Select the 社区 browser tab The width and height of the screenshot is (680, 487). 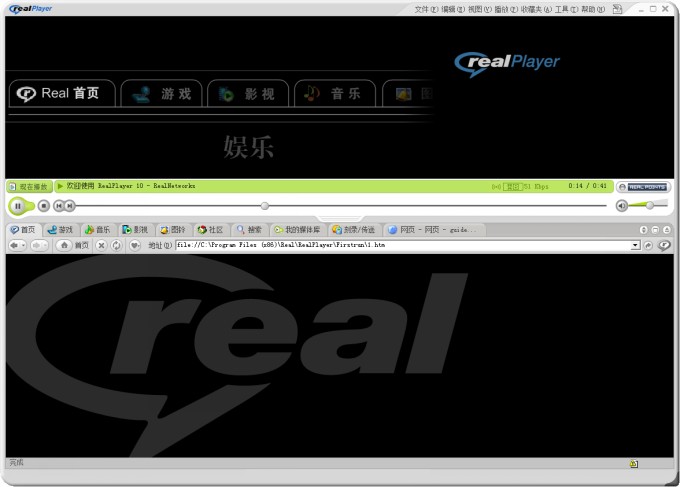[x=210, y=230]
